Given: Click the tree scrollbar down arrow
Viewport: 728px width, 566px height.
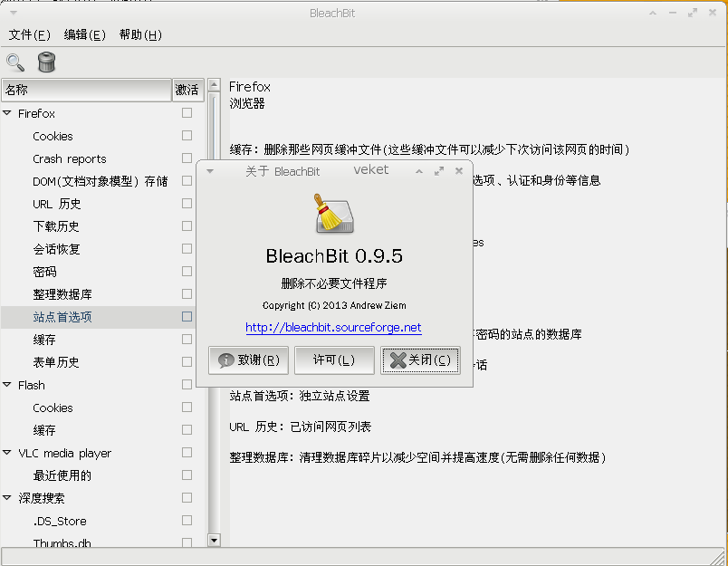Looking at the screenshot, I should (x=214, y=540).
